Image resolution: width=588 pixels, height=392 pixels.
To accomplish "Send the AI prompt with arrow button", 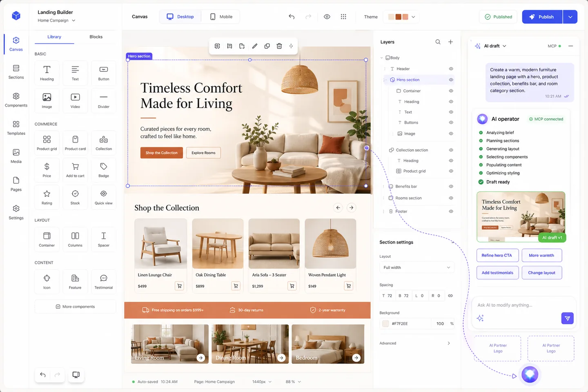I will pyautogui.click(x=568, y=318).
